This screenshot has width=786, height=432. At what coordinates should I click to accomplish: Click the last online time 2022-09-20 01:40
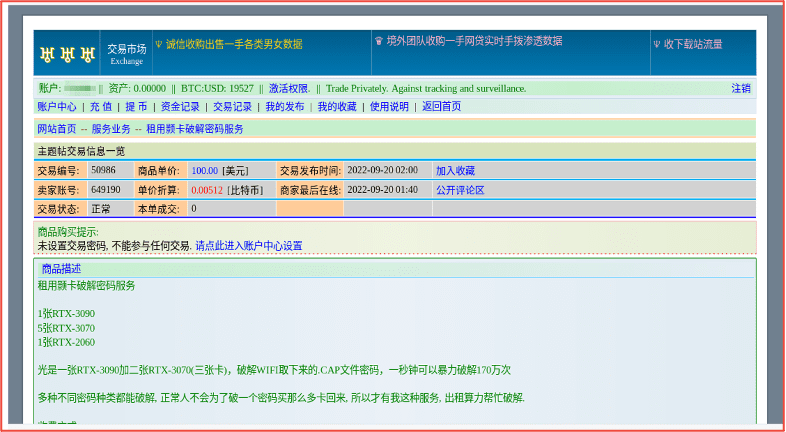pos(382,190)
